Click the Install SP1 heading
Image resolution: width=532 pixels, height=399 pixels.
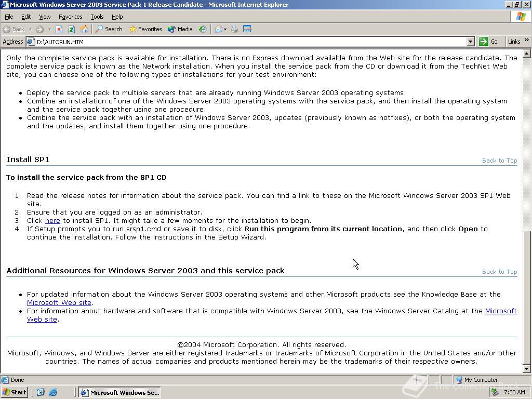pos(28,159)
